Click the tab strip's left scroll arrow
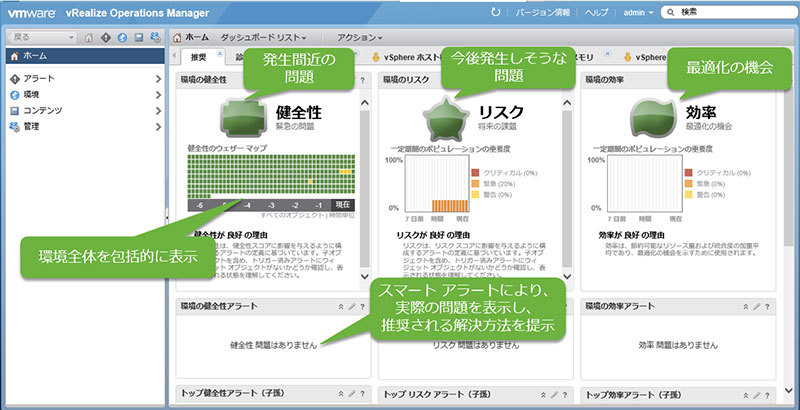The width and height of the screenshot is (800, 410). (175, 57)
